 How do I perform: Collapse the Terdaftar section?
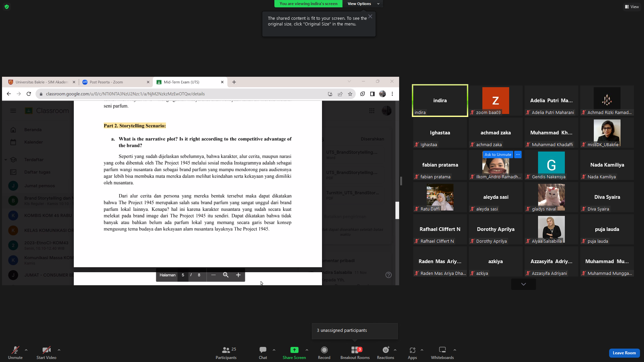click(6, 160)
